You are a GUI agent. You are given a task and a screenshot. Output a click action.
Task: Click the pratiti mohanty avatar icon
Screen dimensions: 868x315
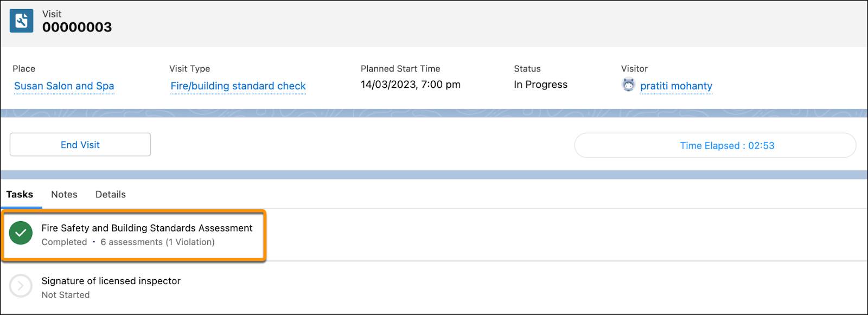pos(628,85)
